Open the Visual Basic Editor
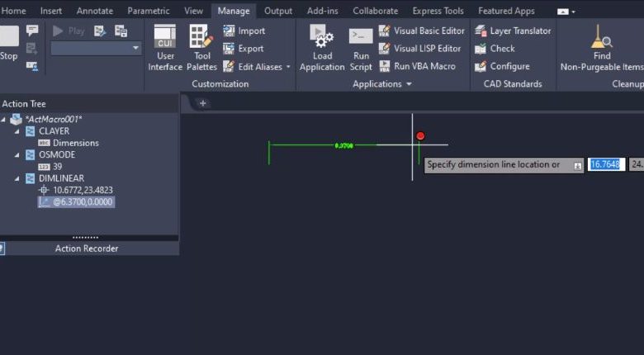Viewport: 644px width, 355px height. tap(421, 31)
